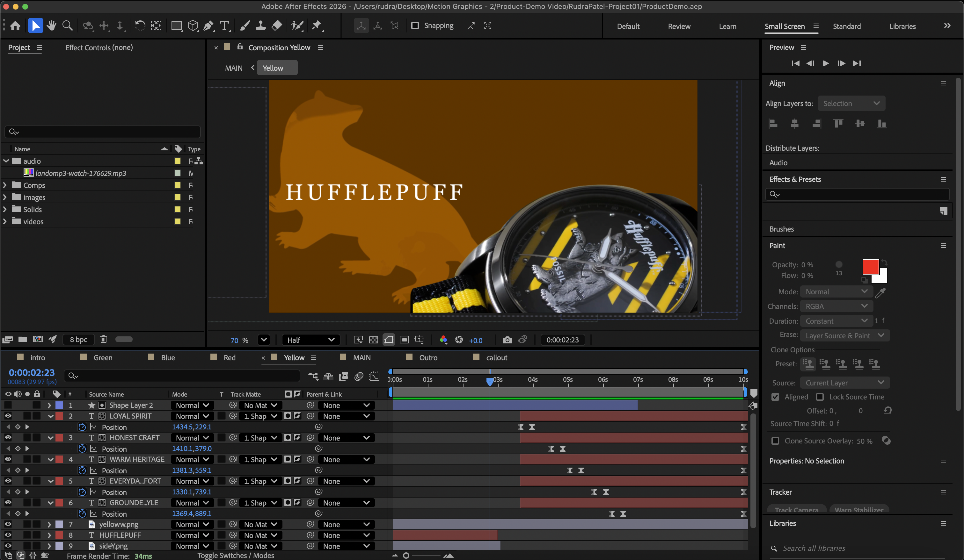The width and height of the screenshot is (964, 560).
Task: Select the Eraser tool
Action: click(x=277, y=25)
